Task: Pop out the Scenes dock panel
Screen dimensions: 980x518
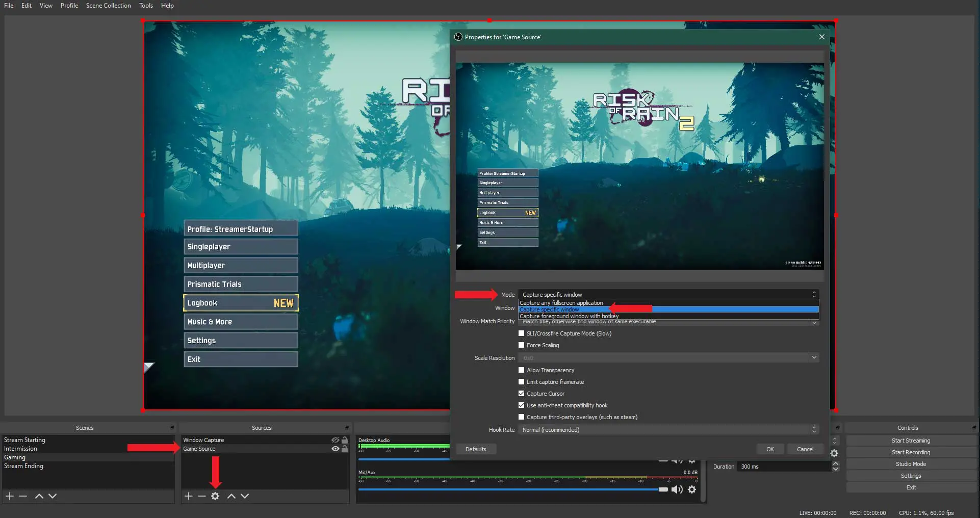Action: pyautogui.click(x=172, y=428)
